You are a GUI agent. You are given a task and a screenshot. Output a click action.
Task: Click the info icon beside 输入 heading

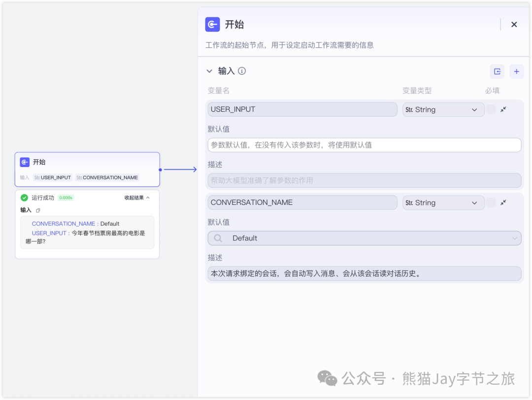pyautogui.click(x=242, y=71)
